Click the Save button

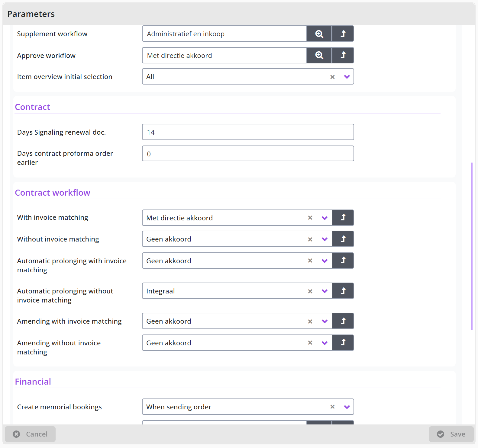(451, 434)
